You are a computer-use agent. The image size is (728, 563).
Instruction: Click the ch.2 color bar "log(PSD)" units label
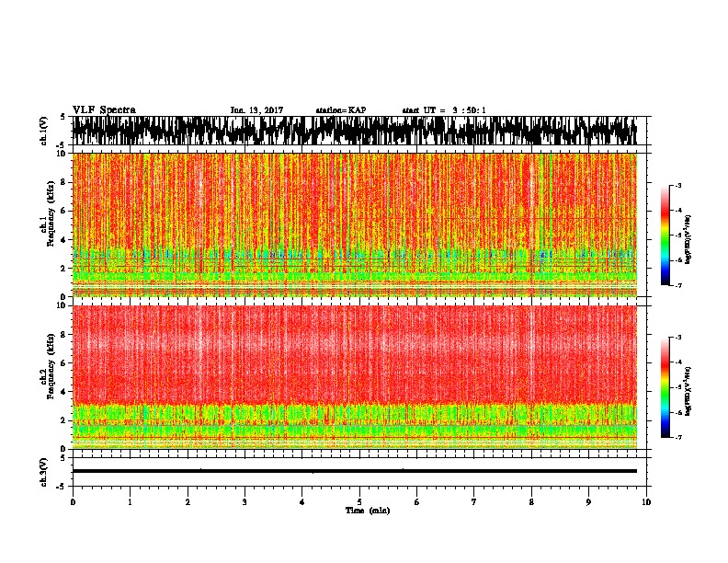tap(688, 391)
